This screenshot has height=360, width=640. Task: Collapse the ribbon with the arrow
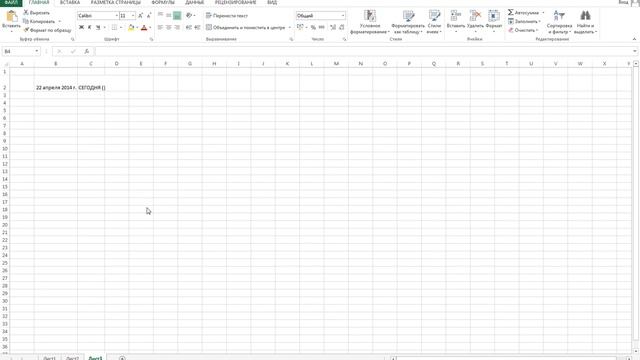pos(634,39)
